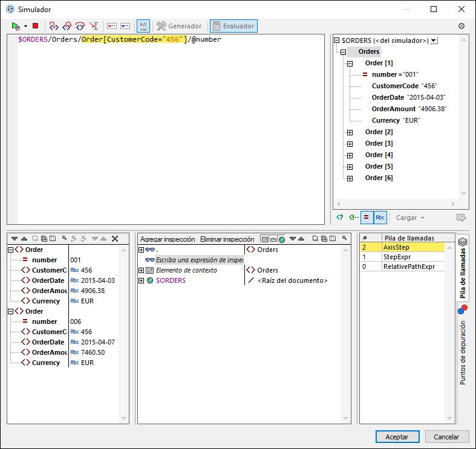Screen dimensions: 476x449
Task: Toggle the Abc text values button
Action: (x=380, y=217)
